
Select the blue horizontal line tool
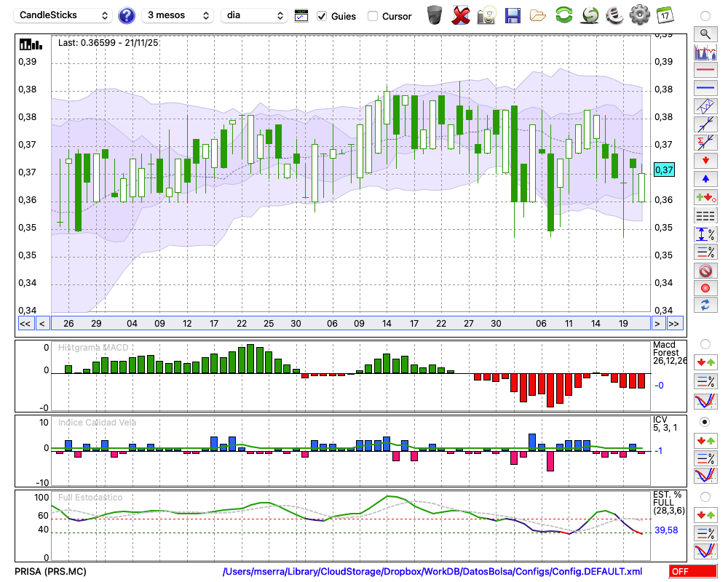(x=705, y=88)
